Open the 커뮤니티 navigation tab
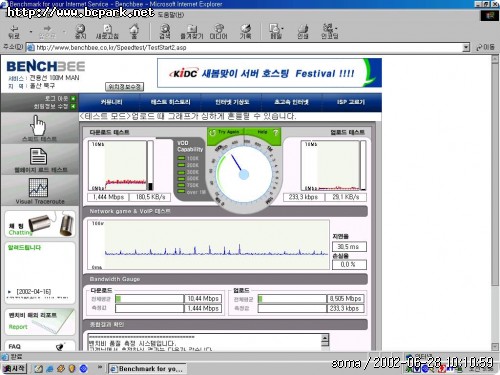 tap(111, 102)
